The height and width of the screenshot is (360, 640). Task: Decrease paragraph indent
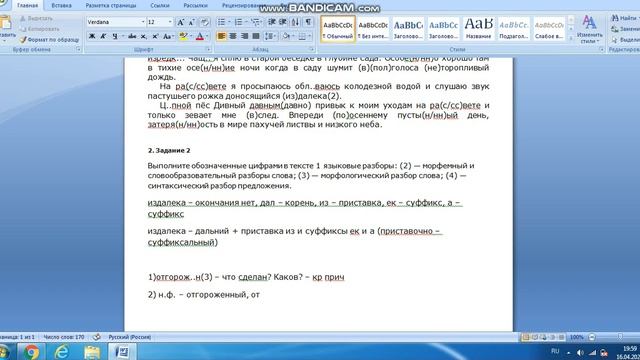271,22
